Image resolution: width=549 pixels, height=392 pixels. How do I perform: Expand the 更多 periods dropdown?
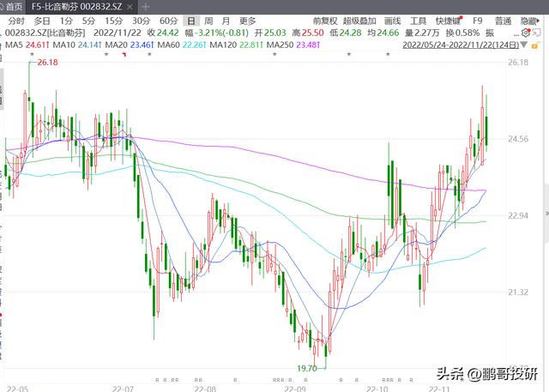coord(248,21)
